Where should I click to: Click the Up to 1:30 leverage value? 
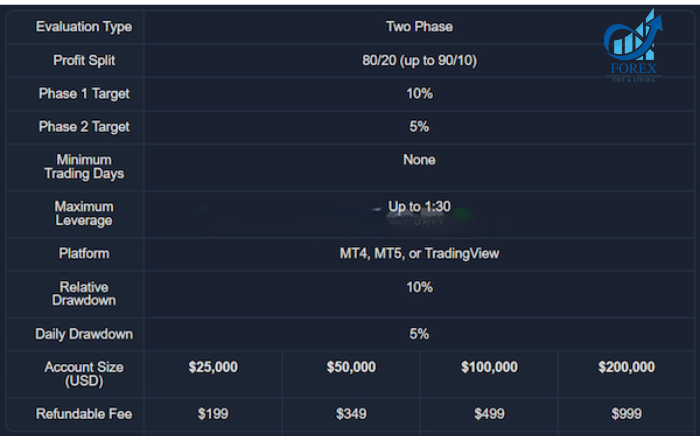(419, 206)
